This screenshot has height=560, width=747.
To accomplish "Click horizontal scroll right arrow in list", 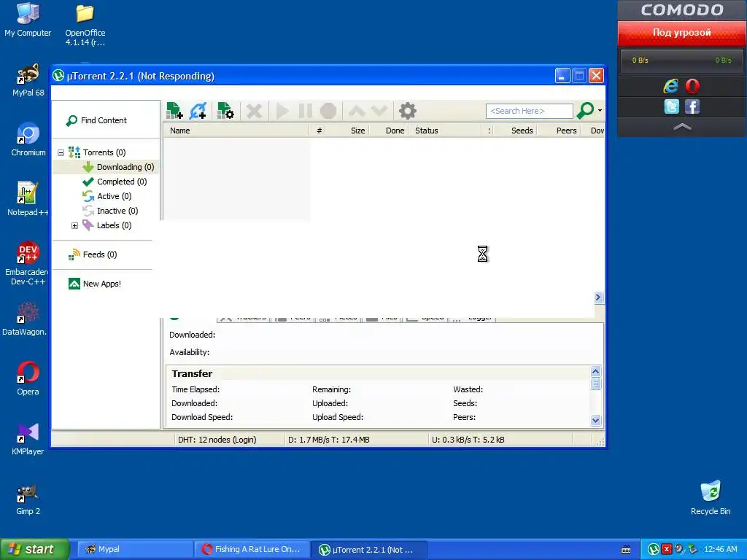I will (599, 297).
